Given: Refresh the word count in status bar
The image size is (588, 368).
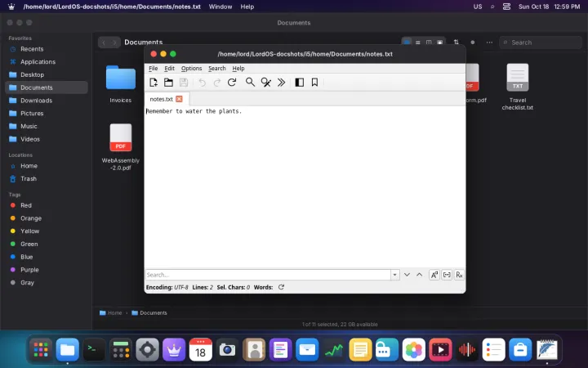Looking at the screenshot, I should [281, 287].
